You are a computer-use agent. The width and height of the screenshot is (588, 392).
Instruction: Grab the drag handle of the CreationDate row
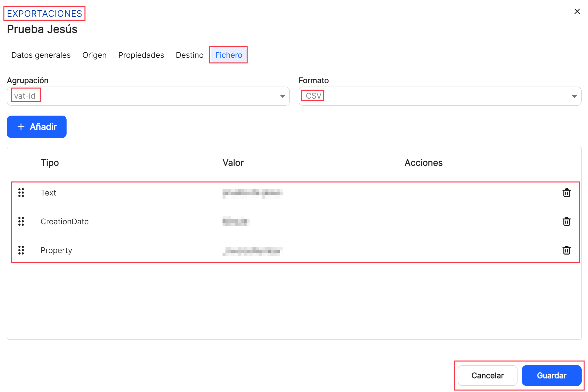click(x=21, y=222)
